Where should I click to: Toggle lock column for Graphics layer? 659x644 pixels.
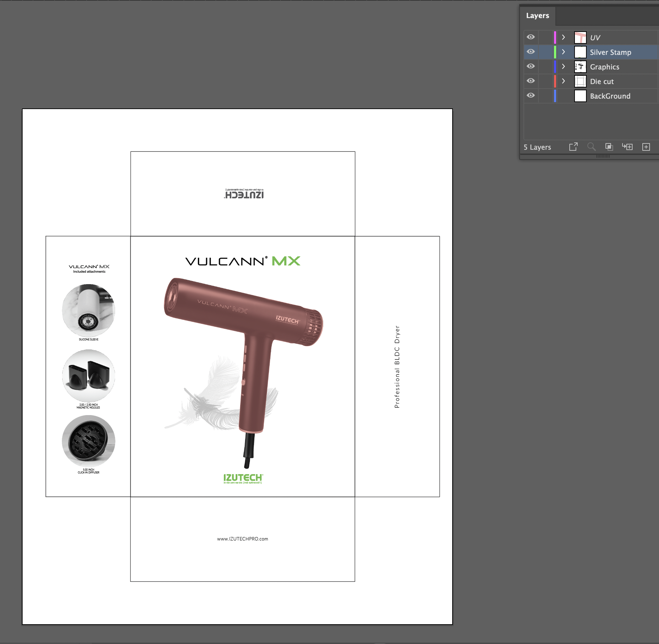(545, 66)
